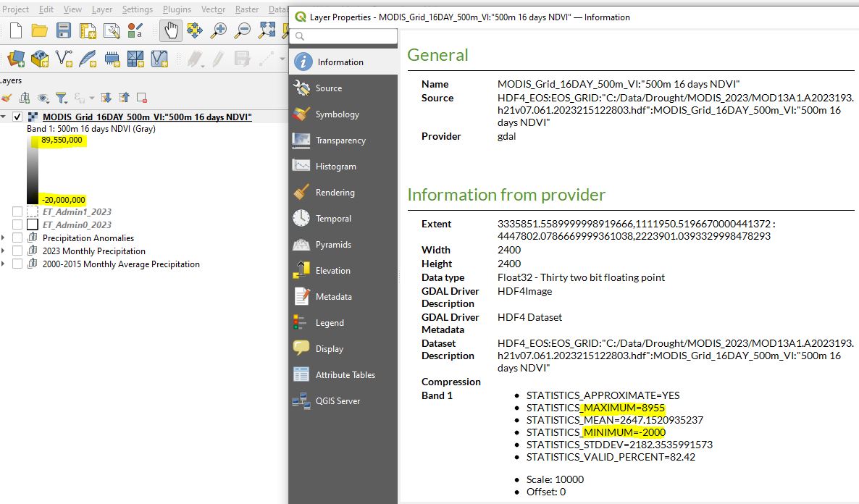Viewport: 859px width, 504px height.
Task: Open the Data Source Manager icon
Action: [x=16, y=59]
